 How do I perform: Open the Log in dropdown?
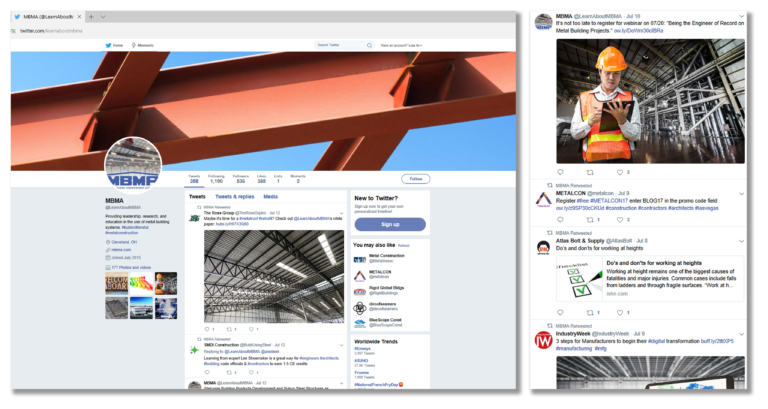click(401, 45)
